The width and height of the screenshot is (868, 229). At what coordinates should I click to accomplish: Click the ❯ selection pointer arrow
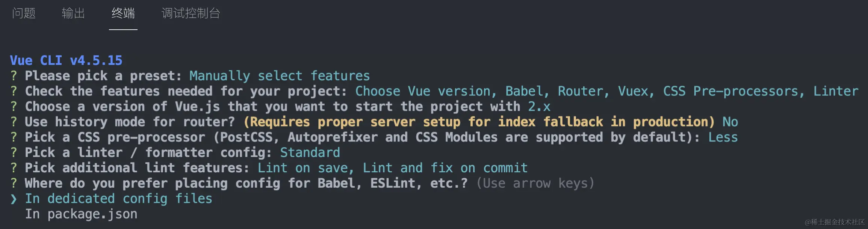(14, 199)
